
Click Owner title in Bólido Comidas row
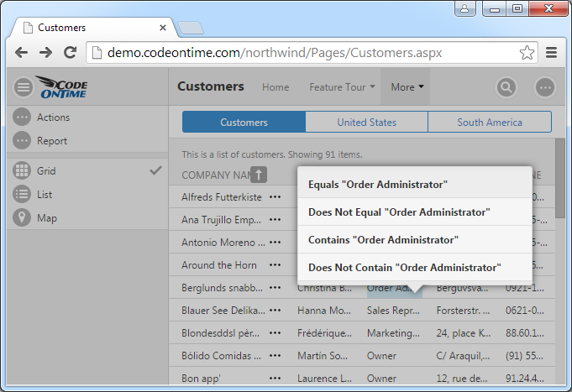pos(381,356)
